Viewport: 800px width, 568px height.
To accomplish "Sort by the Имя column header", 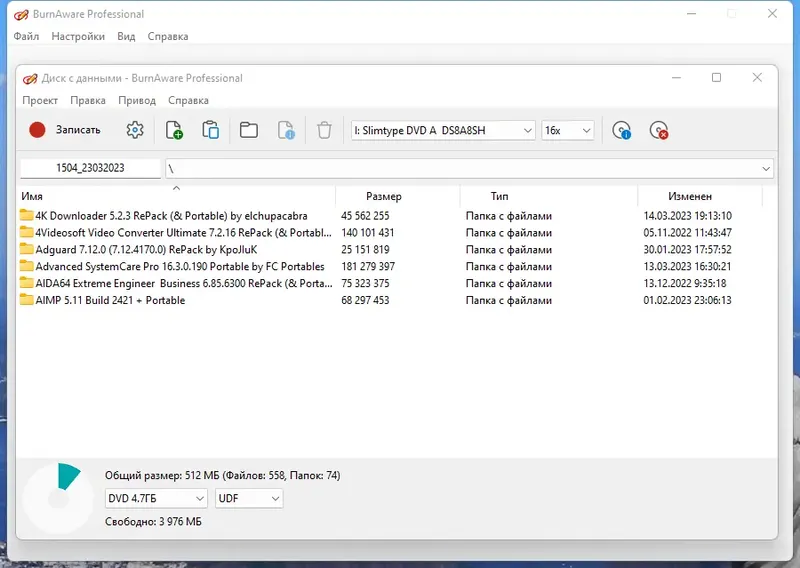I will (x=177, y=196).
